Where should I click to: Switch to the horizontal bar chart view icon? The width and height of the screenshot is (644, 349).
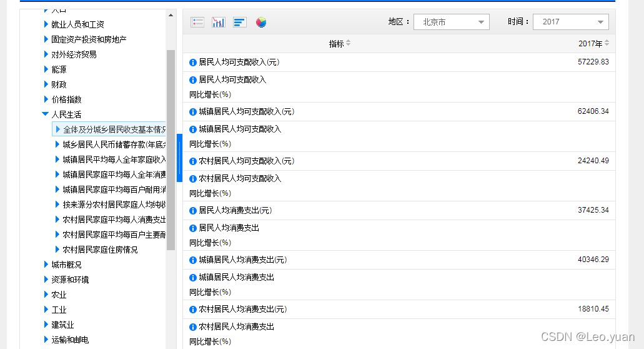click(239, 22)
